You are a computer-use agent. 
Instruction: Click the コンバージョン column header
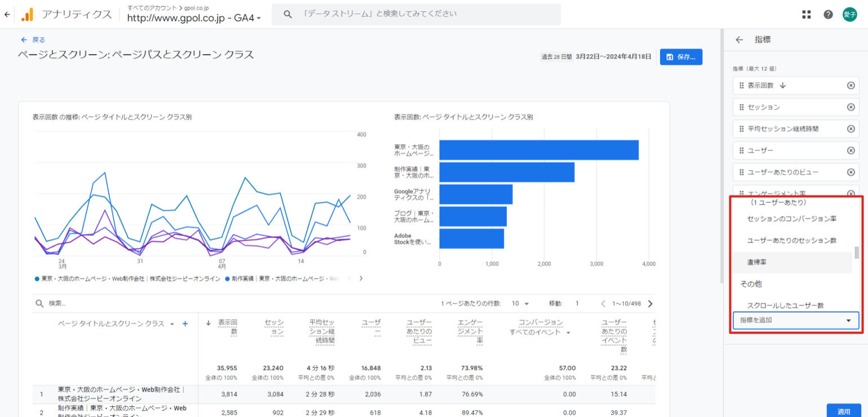(x=541, y=322)
